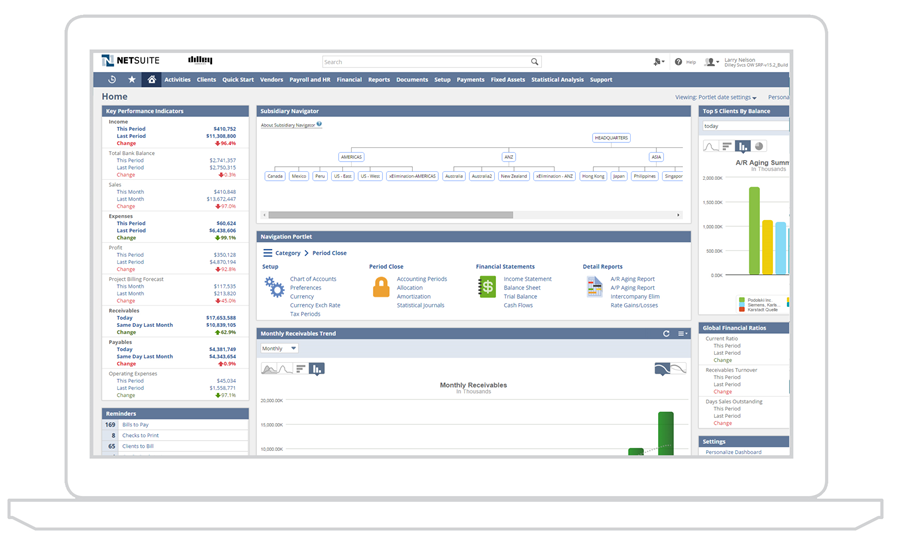Open the Help question mark icon
The width and height of the screenshot is (900, 550).
click(x=678, y=61)
